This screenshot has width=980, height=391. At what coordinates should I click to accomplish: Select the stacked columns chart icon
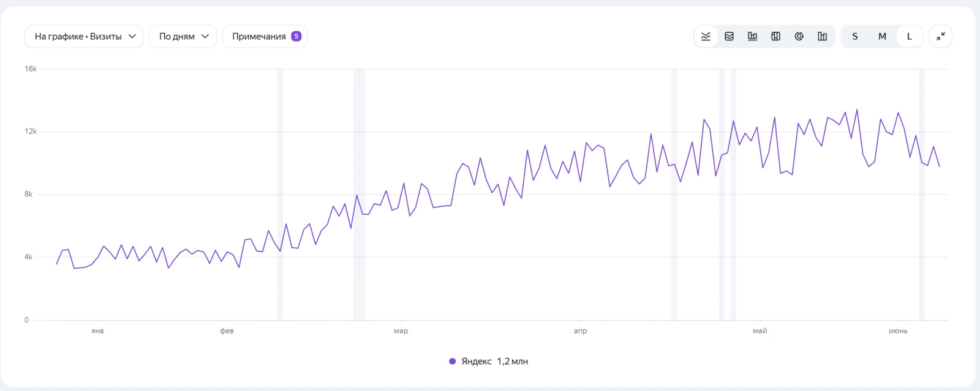pos(775,37)
